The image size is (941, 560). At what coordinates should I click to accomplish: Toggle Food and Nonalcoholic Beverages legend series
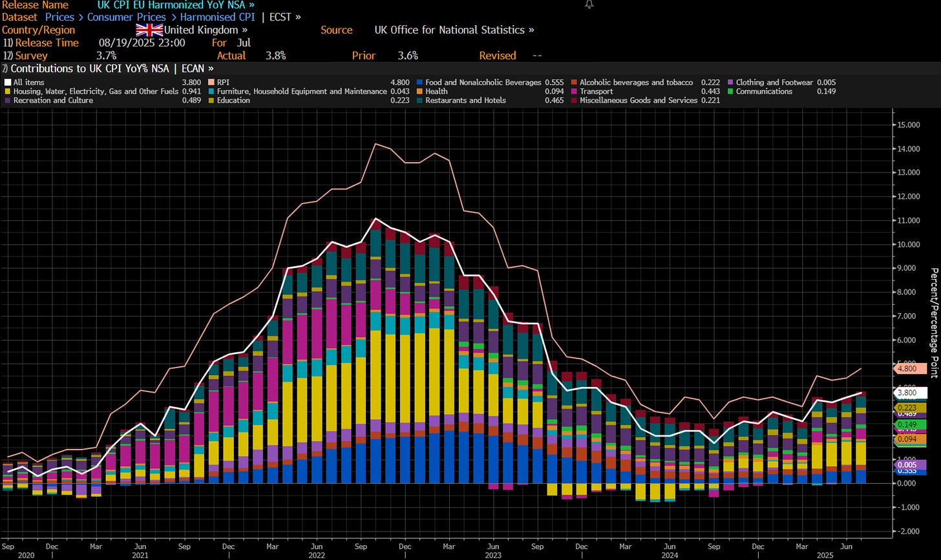coord(484,83)
